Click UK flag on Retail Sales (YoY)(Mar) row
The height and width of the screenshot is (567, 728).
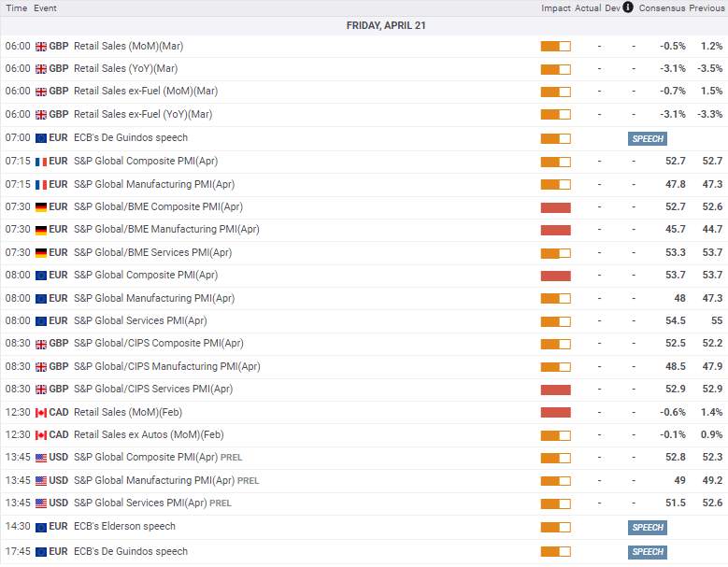(x=41, y=69)
